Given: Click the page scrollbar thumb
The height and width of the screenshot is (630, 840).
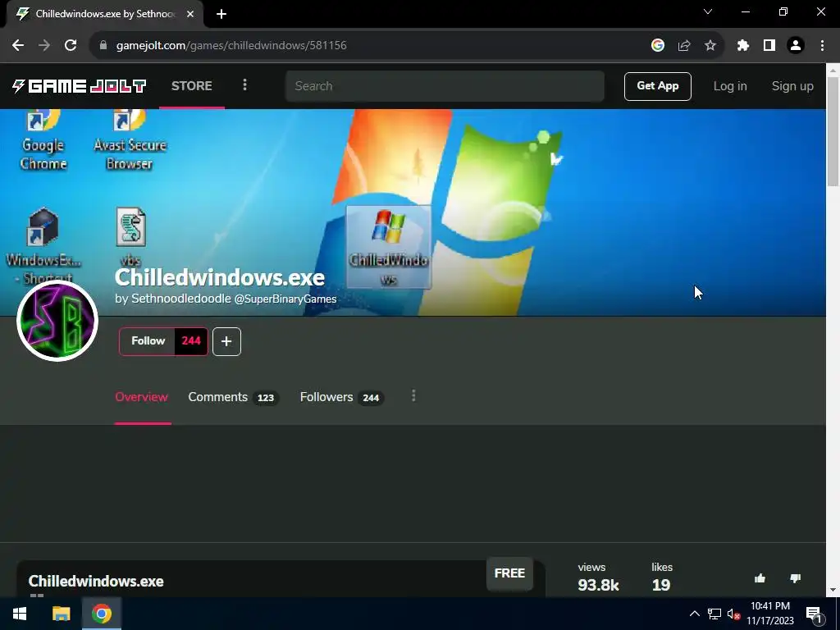Looking at the screenshot, I should (x=833, y=131).
